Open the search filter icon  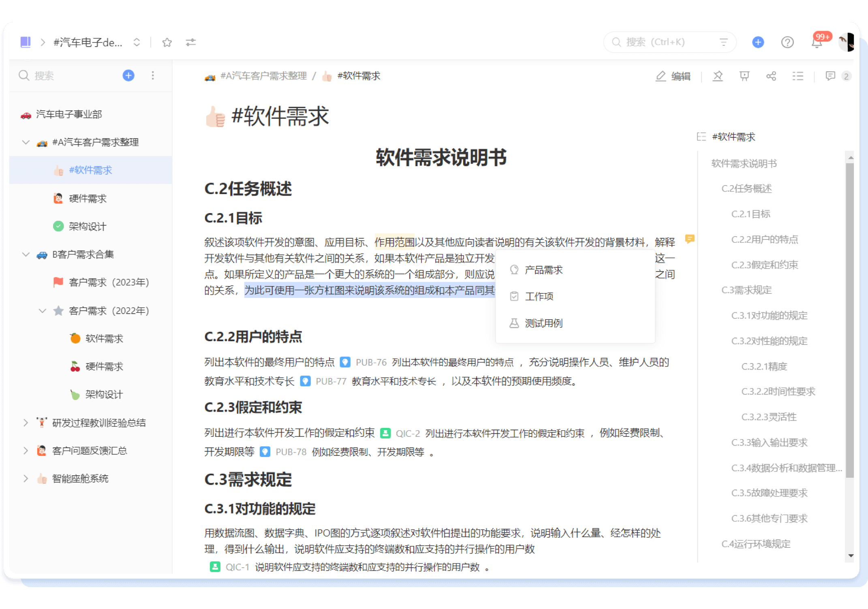pyautogui.click(x=723, y=42)
